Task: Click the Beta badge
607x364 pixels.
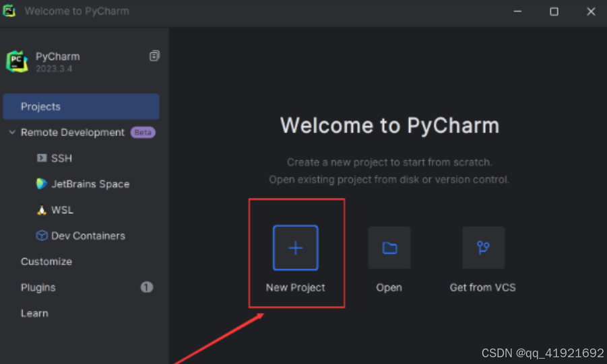Action: [x=143, y=133]
